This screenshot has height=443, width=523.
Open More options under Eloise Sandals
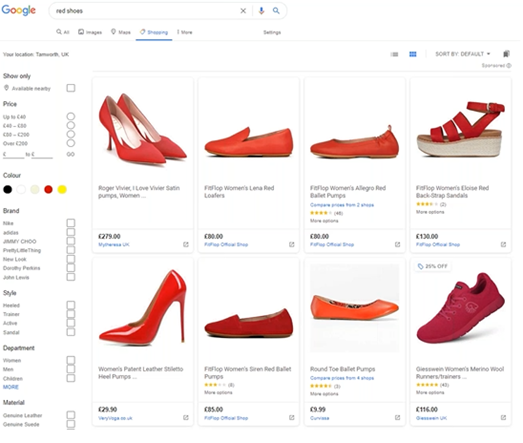[430, 212]
